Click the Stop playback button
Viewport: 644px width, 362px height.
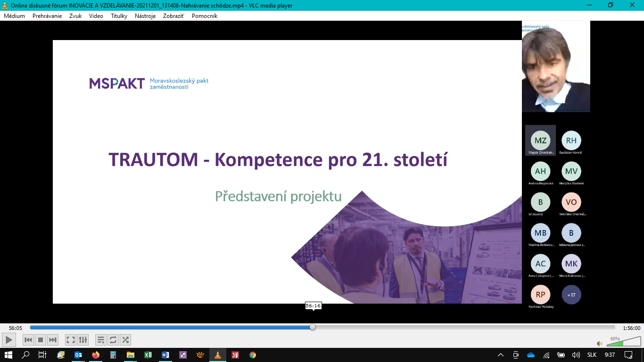pyautogui.click(x=41, y=339)
